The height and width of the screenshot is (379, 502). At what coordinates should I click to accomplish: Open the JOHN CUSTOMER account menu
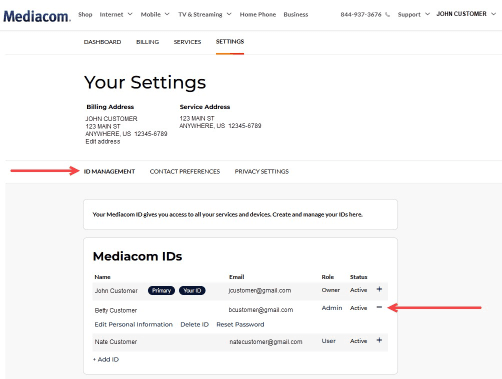[x=466, y=14]
